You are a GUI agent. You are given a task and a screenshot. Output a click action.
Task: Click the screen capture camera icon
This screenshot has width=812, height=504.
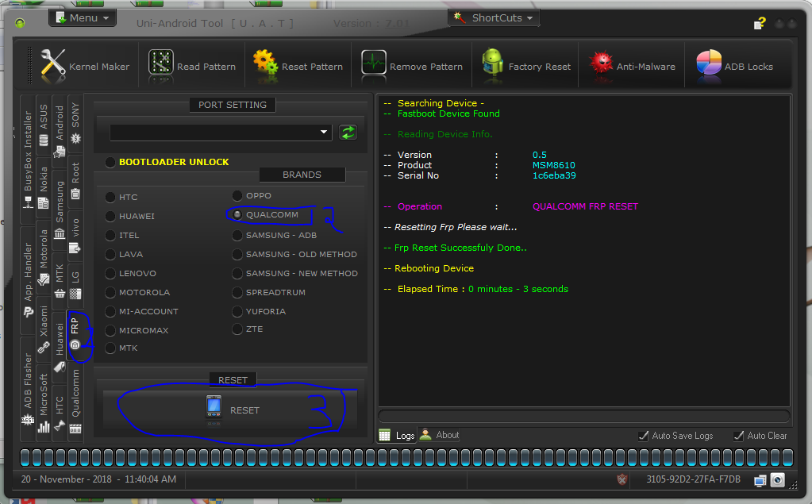pyautogui.click(x=777, y=479)
